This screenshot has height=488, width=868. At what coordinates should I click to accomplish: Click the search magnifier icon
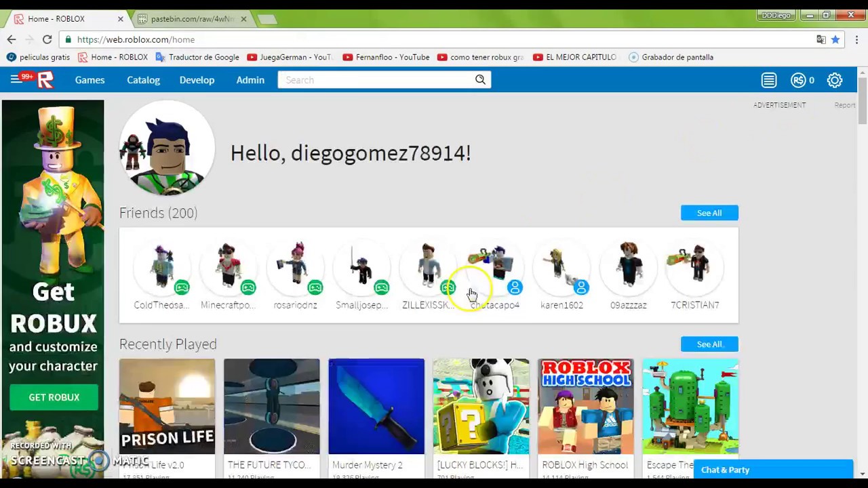480,80
